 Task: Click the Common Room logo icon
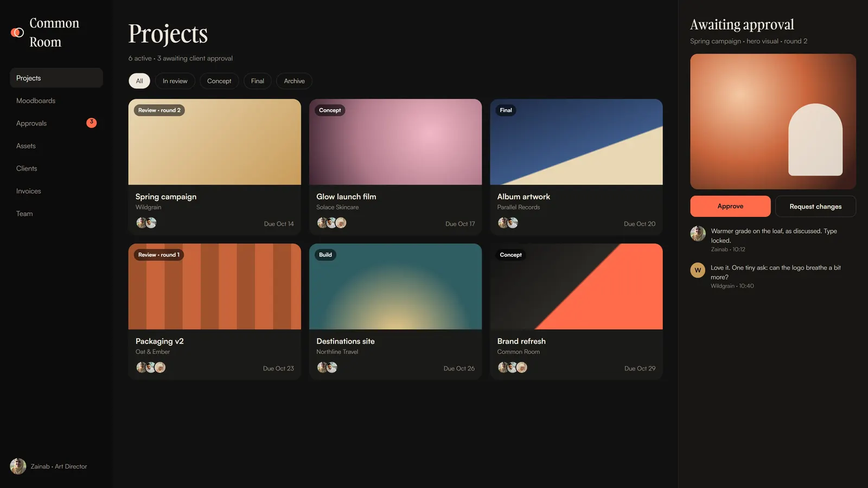pyautogui.click(x=17, y=33)
